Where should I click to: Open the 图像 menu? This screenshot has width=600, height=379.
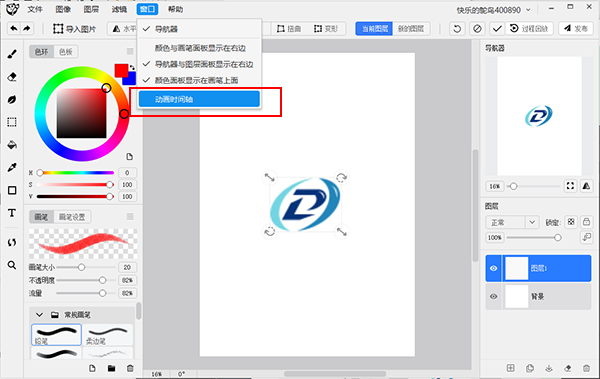[63, 9]
